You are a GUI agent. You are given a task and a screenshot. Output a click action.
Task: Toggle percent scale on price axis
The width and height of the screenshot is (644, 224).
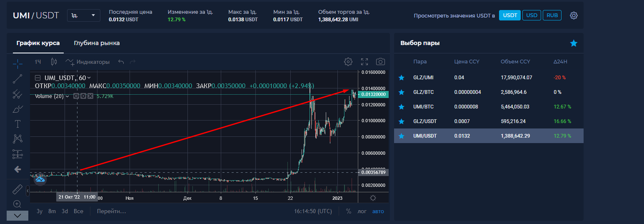tap(348, 211)
